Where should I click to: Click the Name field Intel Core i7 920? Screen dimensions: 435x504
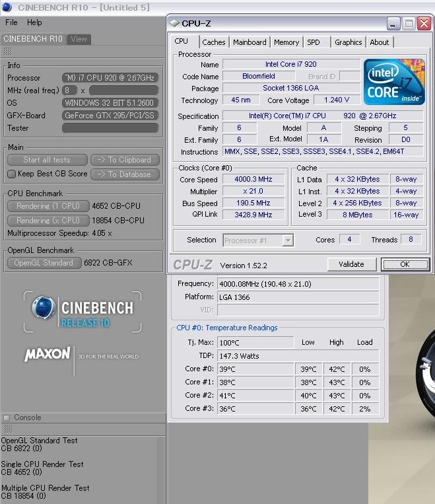(x=291, y=64)
